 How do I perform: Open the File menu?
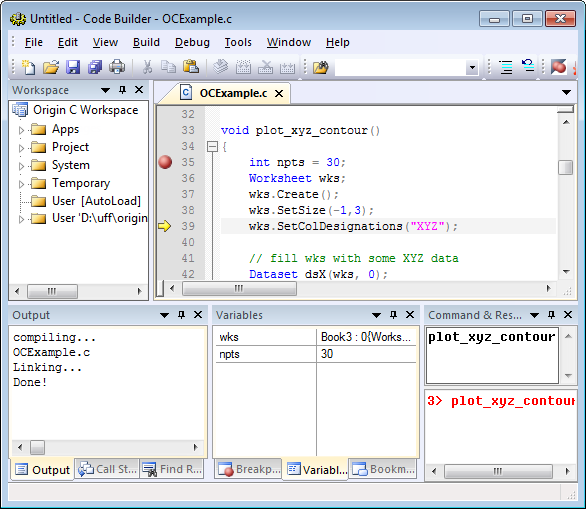(x=34, y=42)
